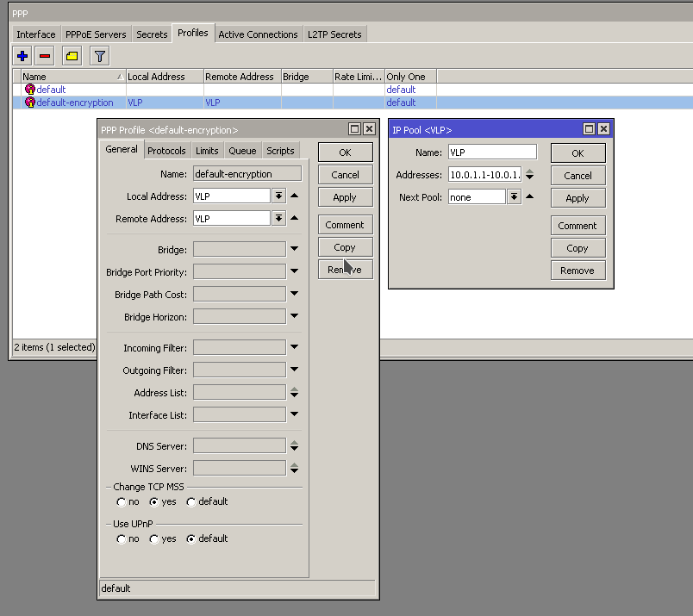Set Use UPnP to yes
The height and width of the screenshot is (616, 693).
coord(154,538)
